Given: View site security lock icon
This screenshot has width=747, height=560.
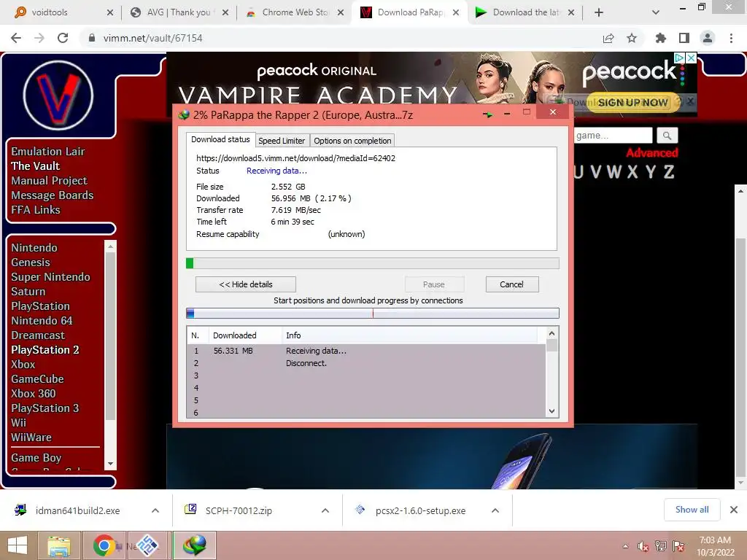Looking at the screenshot, I should tap(92, 38).
